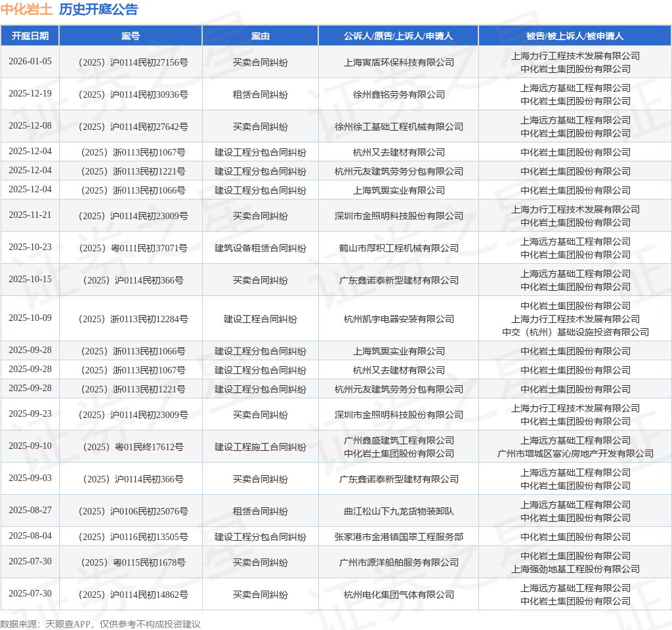Image resolution: width=672 pixels, height=630 pixels.
Task: Click the 数据来源 天眼查APP footer note
Action: point(100,624)
